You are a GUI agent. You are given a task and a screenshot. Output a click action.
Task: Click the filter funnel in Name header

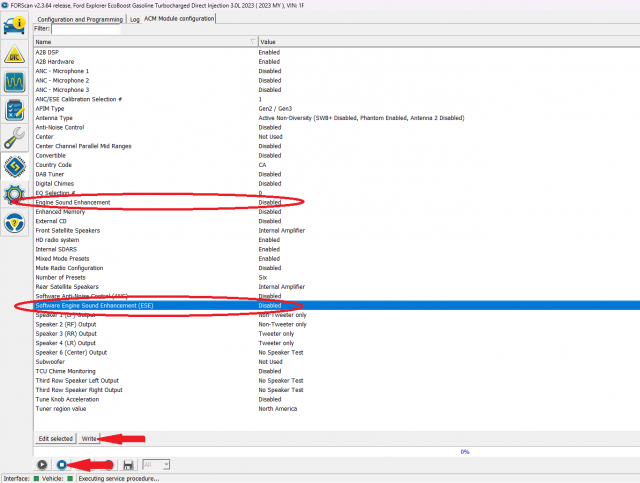[x=251, y=42]
